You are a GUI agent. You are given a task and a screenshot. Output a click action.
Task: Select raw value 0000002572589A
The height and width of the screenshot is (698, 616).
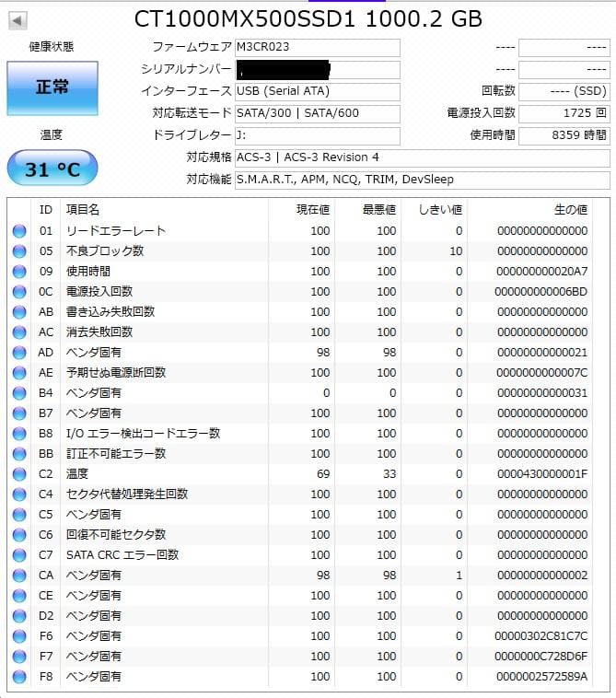click(542, 677)
